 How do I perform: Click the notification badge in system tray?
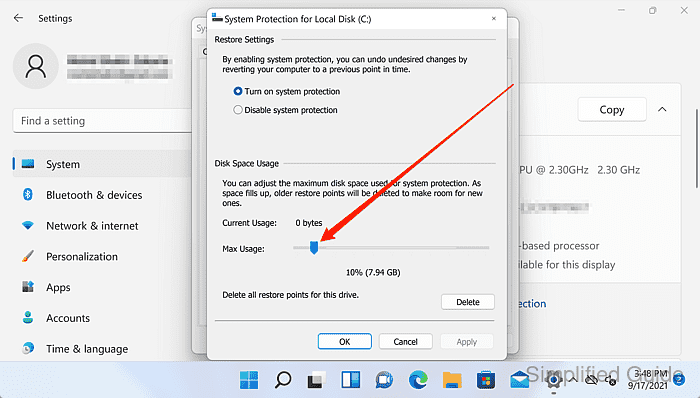(x=679, y=380)
